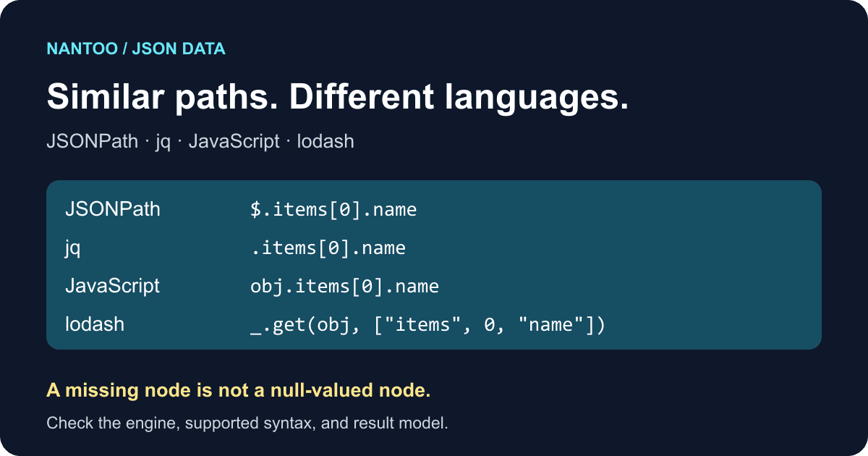Click the NANTOO / JSON DATA header label
The image size is (868, 456).
pos(136,49)
